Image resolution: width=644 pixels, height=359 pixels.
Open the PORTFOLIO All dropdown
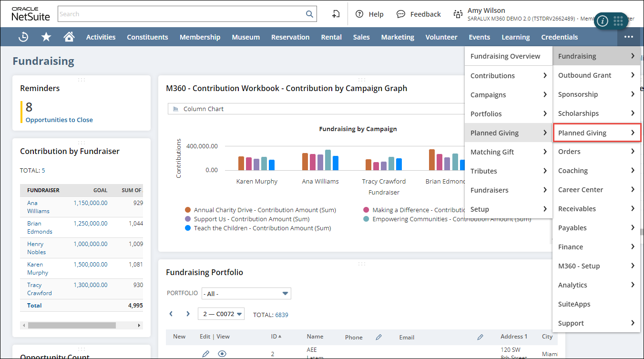tap(246, 294)
